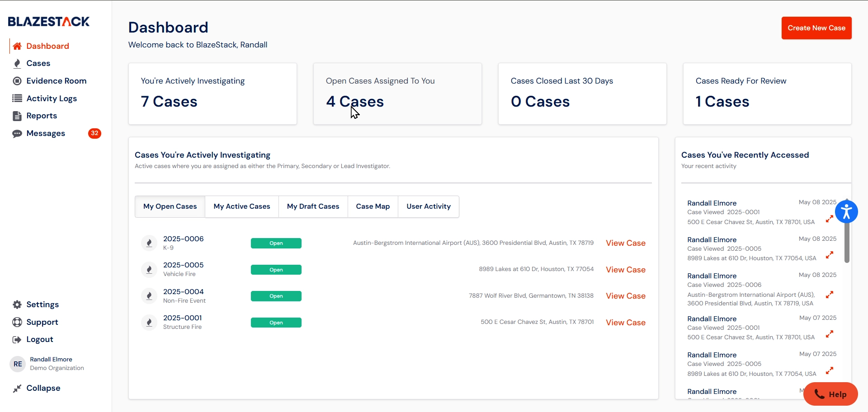Screen dimensions: 868x412
Task: Open the accessibility widget icon
Action: point(846,211)
